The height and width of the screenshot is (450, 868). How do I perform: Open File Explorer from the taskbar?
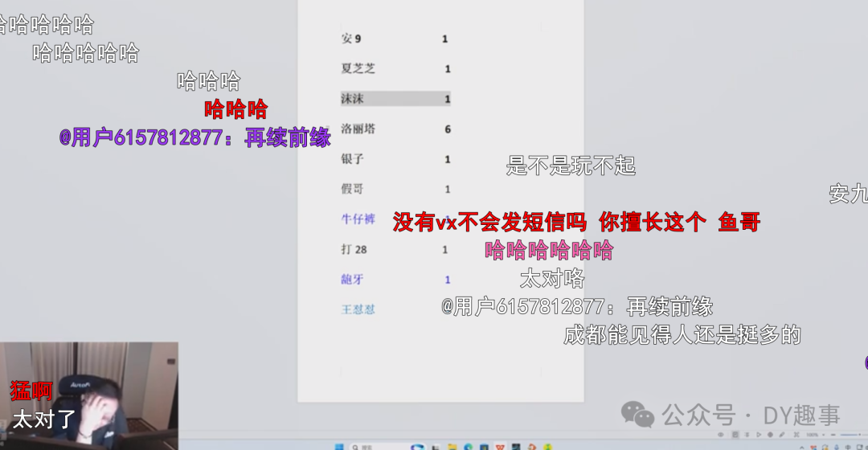click(452, 446)
